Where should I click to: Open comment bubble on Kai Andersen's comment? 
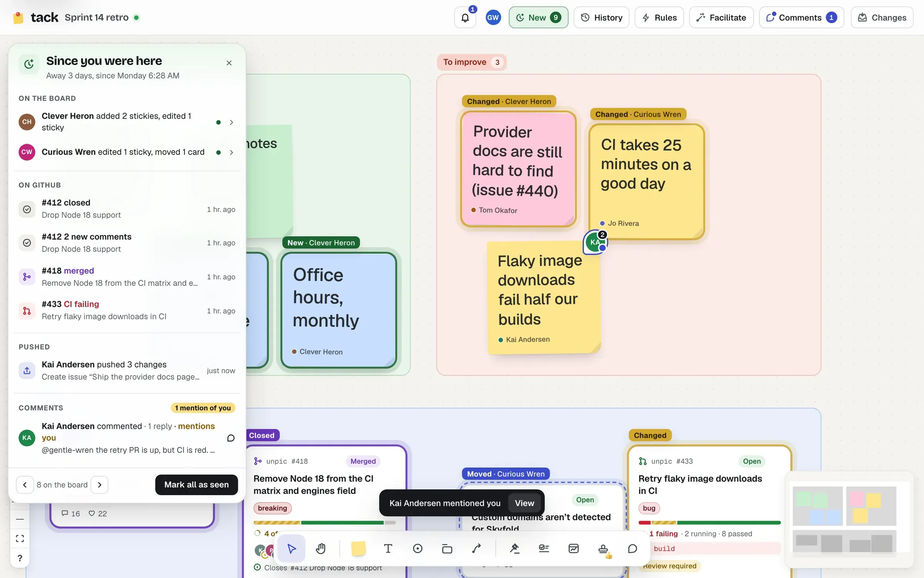231,438
